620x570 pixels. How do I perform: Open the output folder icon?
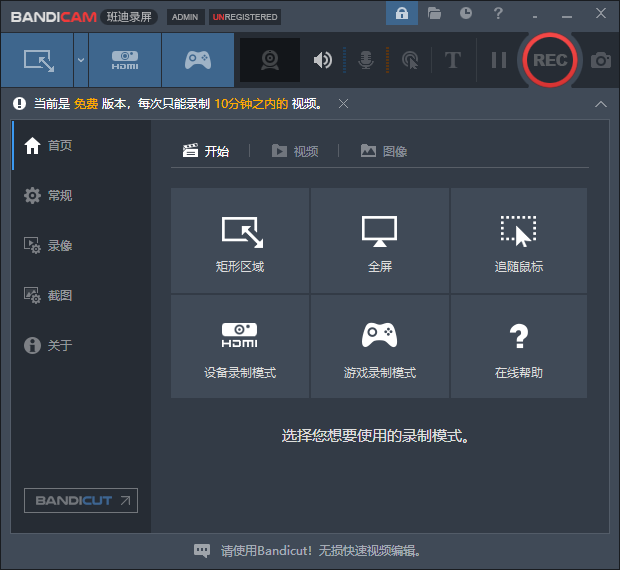click(x=434, y=13)
